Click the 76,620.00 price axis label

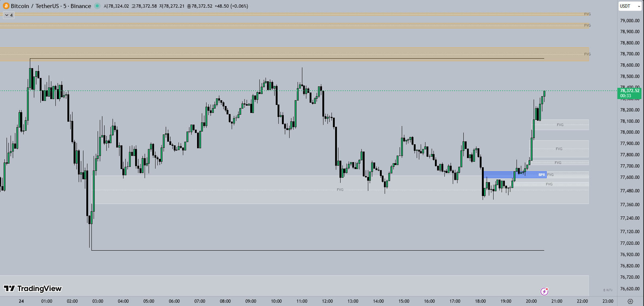630,289
